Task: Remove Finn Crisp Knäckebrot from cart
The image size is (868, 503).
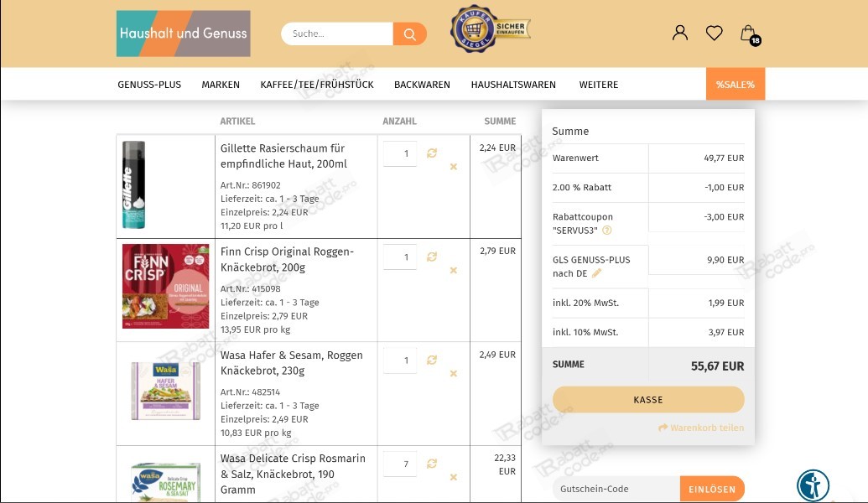Action: (x=454, y=270)
